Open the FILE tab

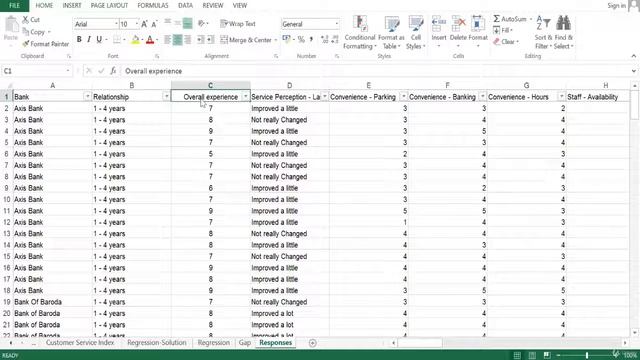(14, 6)
